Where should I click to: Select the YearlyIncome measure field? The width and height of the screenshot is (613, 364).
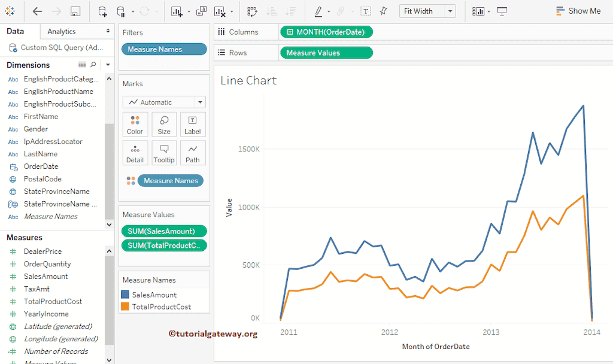[x=46, y=314]
